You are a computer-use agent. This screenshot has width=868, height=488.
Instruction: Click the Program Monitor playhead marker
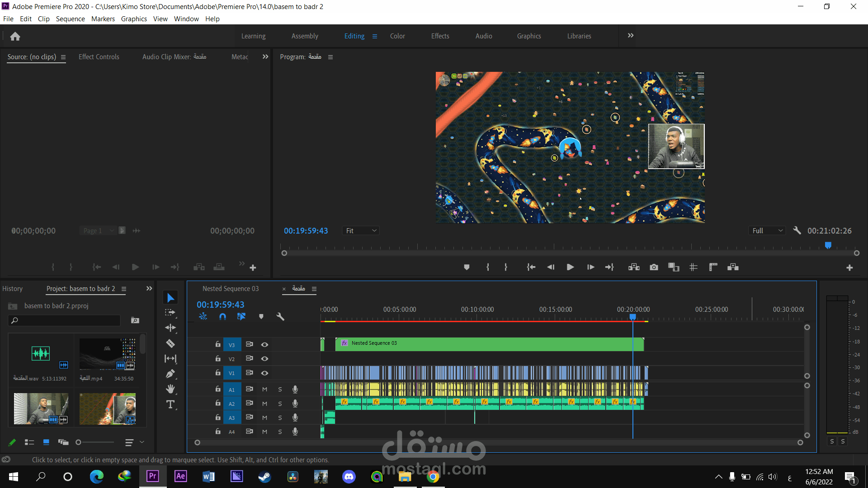828,245
